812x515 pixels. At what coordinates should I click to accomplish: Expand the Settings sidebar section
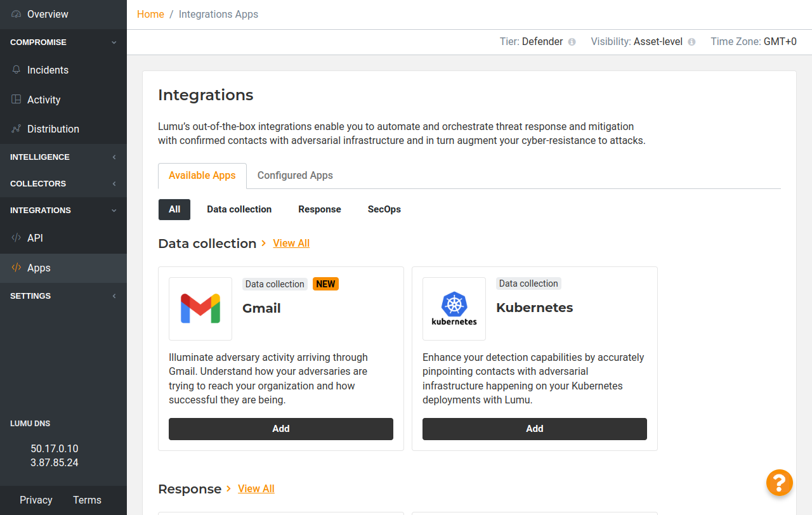[114, 296]
